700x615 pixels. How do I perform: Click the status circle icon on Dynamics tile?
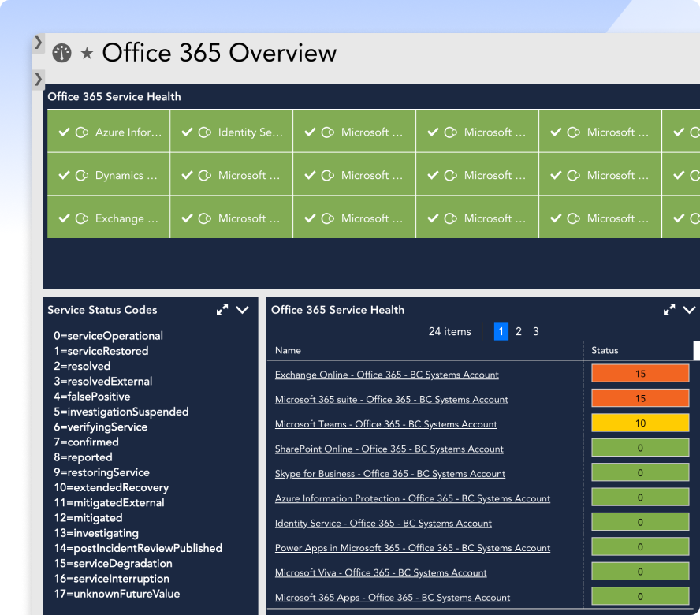click(x=82, y=176)
